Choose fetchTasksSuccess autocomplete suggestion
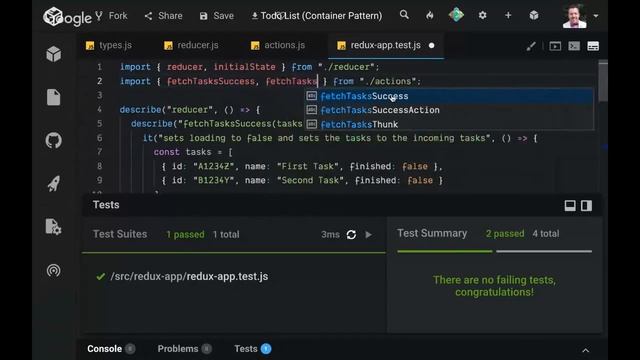 tap(449, 96)
